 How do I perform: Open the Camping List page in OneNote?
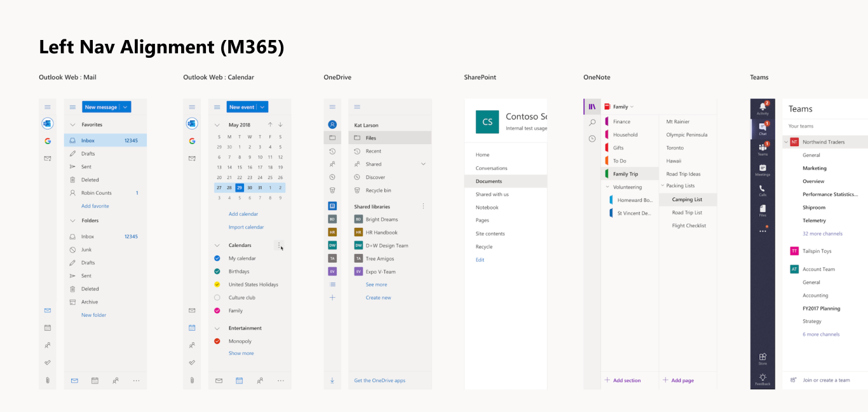pos(688,199)
